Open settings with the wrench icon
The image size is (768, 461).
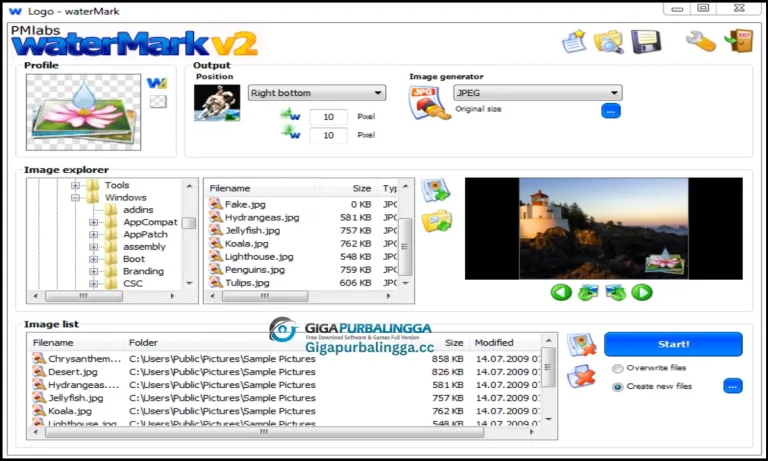pyautogui.click(x=699, y=41)
